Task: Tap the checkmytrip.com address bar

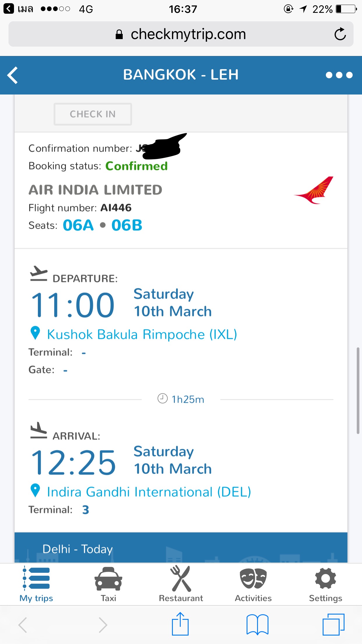Action: tap(181, 34)
